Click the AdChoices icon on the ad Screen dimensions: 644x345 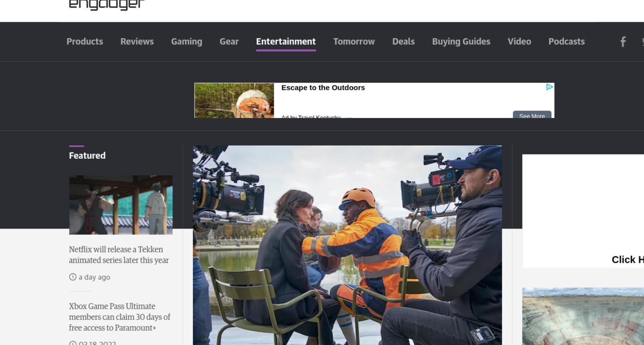coord(549,87)
